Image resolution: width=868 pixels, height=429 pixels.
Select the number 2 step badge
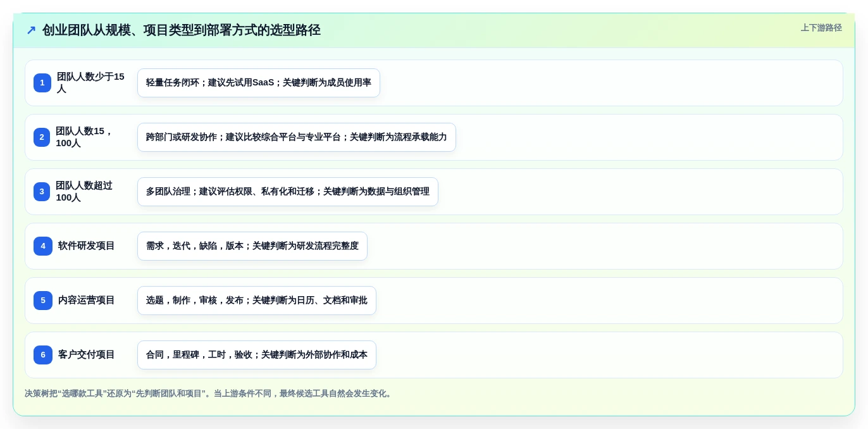point(42,137)
